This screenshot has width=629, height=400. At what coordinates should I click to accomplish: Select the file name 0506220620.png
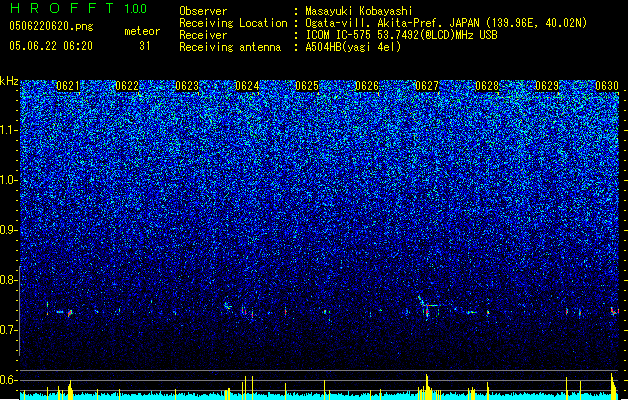pyautogui.click(x=51, y=26)
